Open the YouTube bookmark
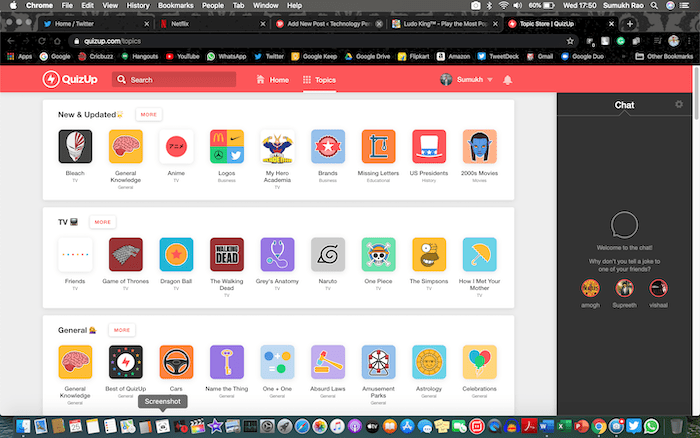The height and width of the screenshot is (438, 700). [x=182, y=56]
